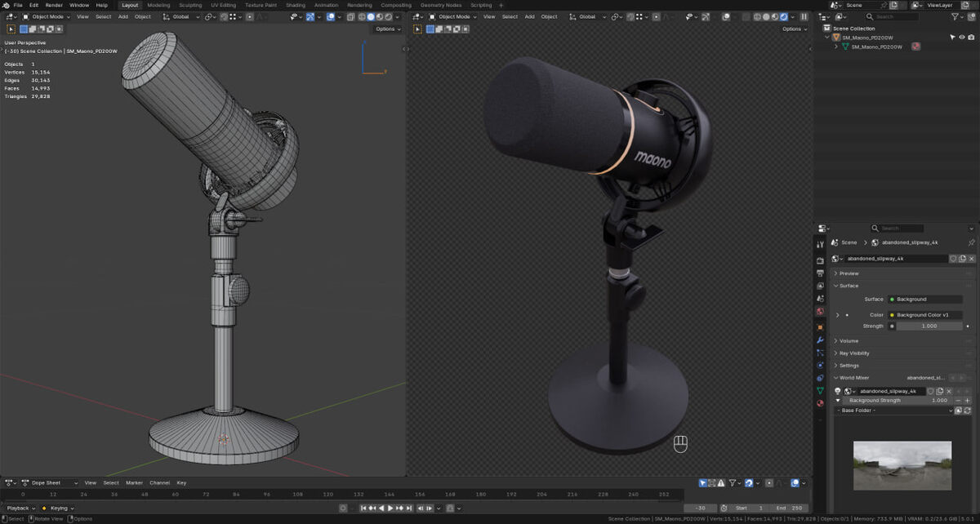Click the Surface Background shader field

[x=924, y=300]
